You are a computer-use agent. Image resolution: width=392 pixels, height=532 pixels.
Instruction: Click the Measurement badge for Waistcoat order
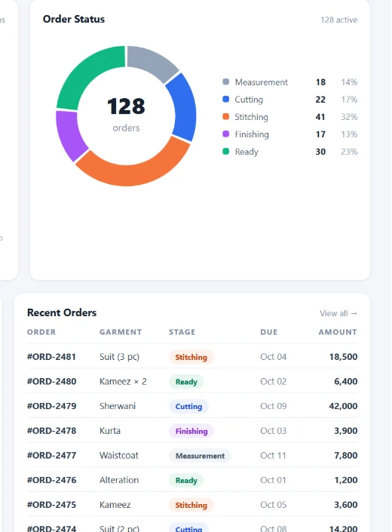(200, 456)
